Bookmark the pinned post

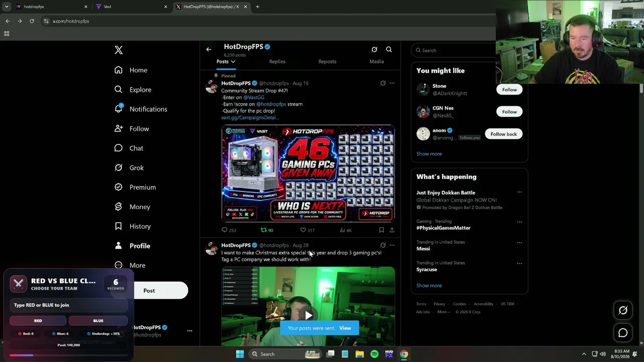[x=381, y=230]
